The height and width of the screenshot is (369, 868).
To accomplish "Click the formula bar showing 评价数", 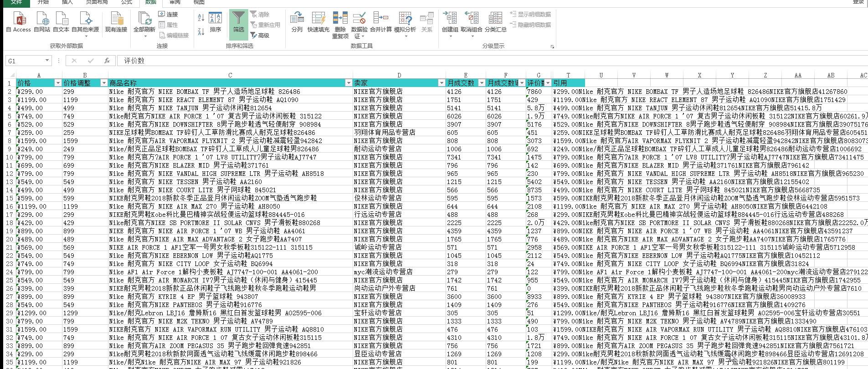I will [492, 61].
